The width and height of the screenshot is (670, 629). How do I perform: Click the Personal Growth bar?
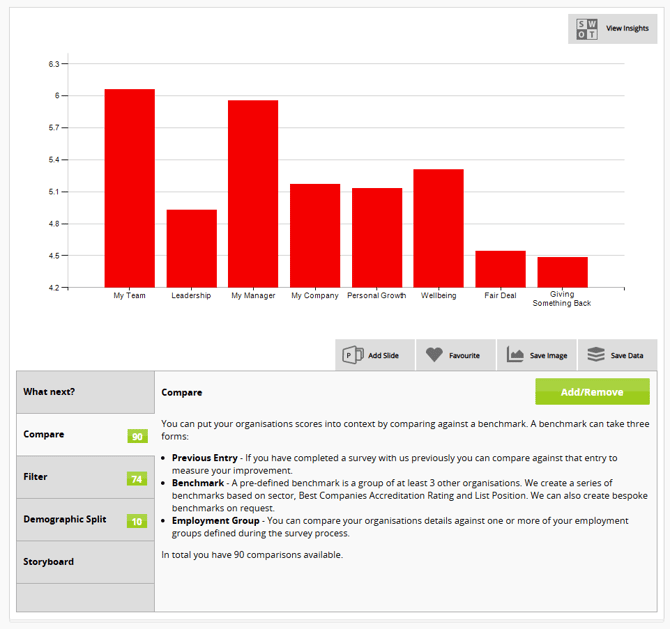pos(377,238)
